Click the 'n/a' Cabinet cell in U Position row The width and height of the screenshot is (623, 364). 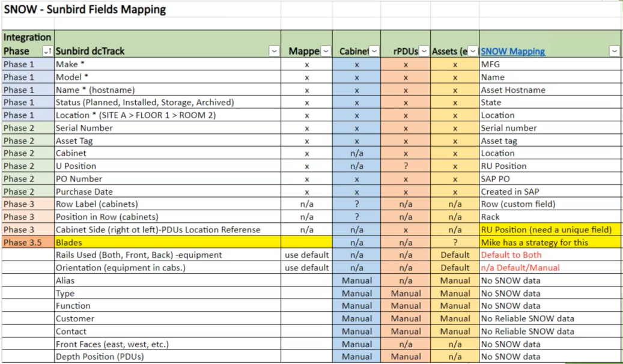point(357,166)
